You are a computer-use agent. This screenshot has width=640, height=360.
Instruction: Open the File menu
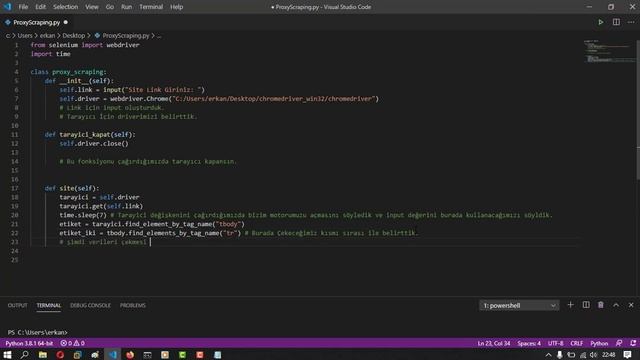pos(23,7)
